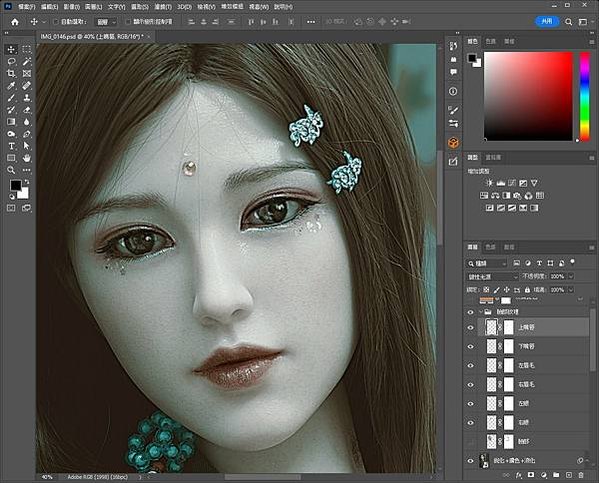This screenshot has height=483, width=599.
Task: Select the Path Selection arrow tool
Action: tap(26, 146)
